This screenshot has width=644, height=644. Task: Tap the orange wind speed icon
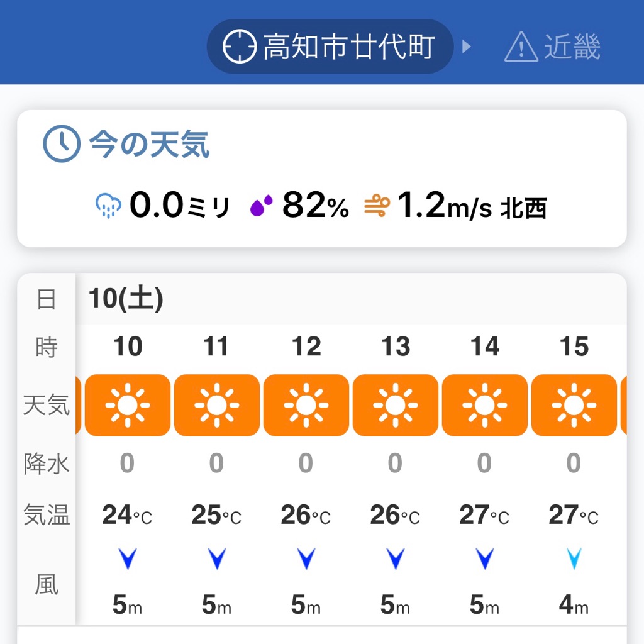[x=377, y=206]
